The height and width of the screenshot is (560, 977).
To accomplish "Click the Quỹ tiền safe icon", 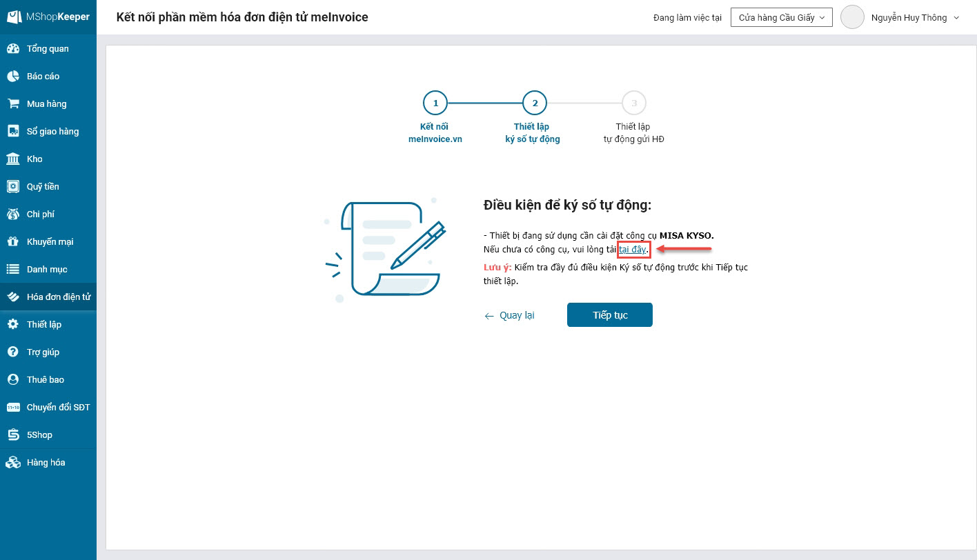I will pos(13,187).
